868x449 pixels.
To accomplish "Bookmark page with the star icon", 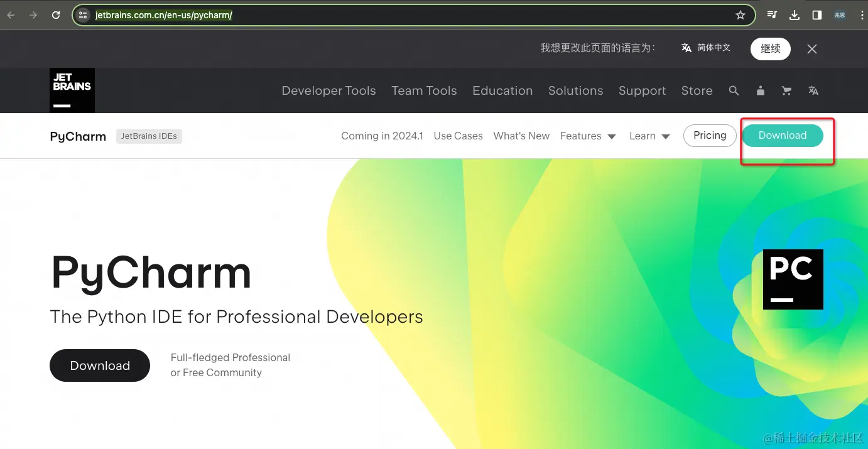I will tap(741, 15).
